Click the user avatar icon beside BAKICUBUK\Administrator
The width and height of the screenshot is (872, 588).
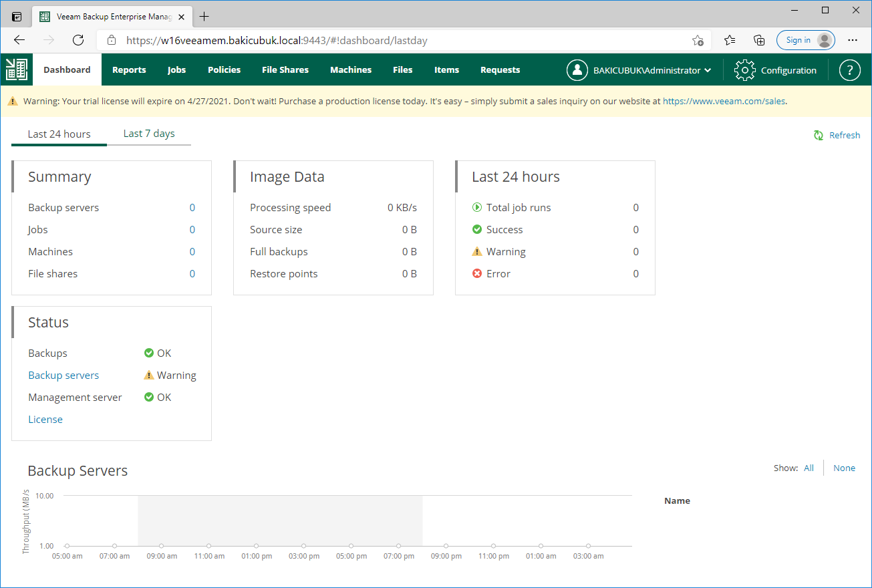(x=577, y=70)
